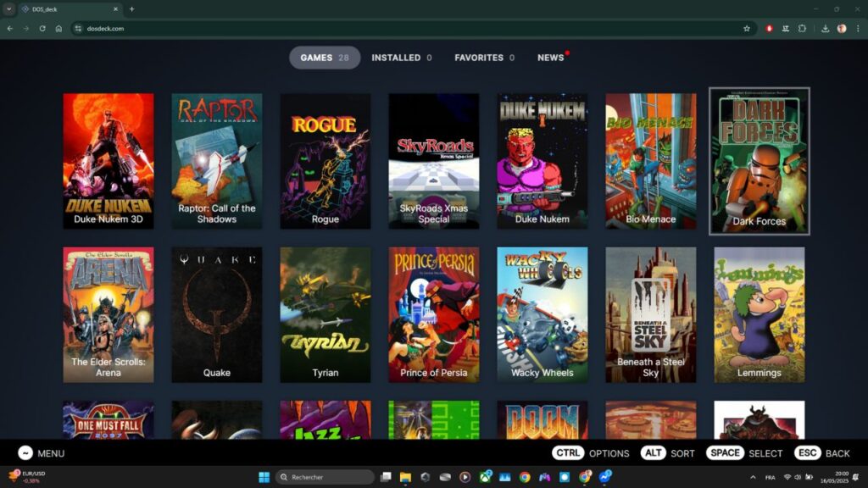Open the red extension icon in the toolbar

pyautogui.click(x=769, y=28)
